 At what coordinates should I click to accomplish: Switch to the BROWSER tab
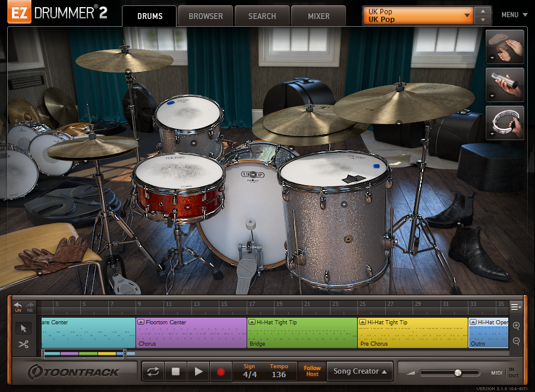click(206, 16)
